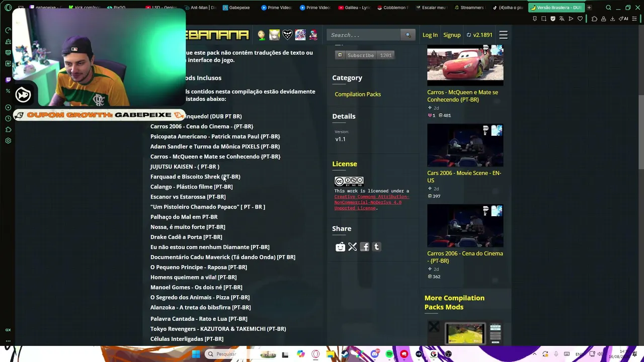The height and width of the screenshot is (362, 644).
Task: Select 'Manoel Gomes - Os dois né' entry
Action: click(196, 287)
